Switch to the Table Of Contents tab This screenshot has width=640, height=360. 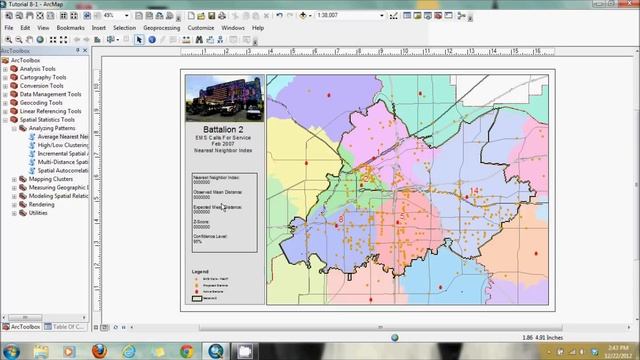[65, 327]
